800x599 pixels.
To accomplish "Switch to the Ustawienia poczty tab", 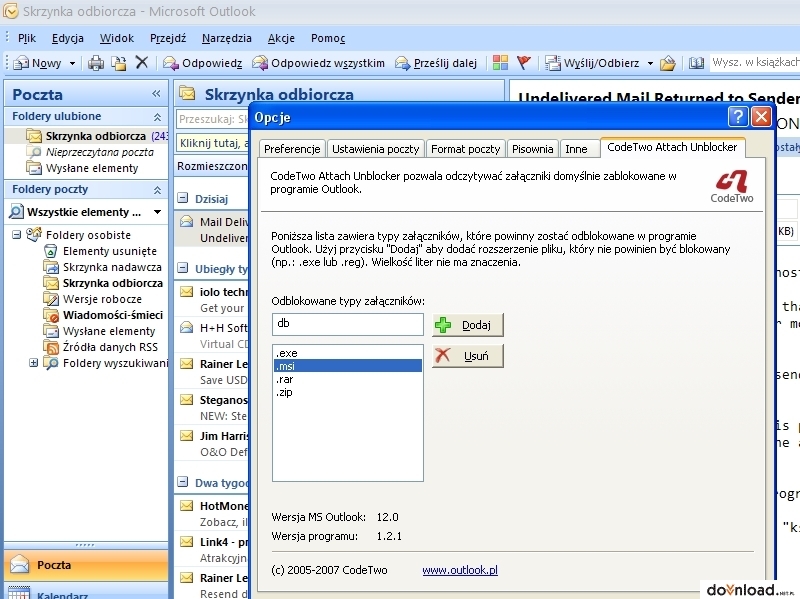I will [x=375, y=149].
